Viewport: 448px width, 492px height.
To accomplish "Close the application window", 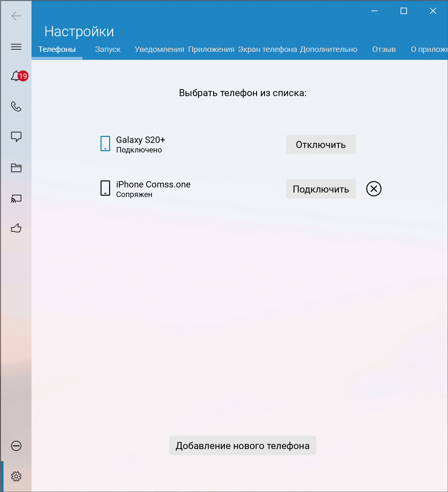I will (x=433, y=11).
